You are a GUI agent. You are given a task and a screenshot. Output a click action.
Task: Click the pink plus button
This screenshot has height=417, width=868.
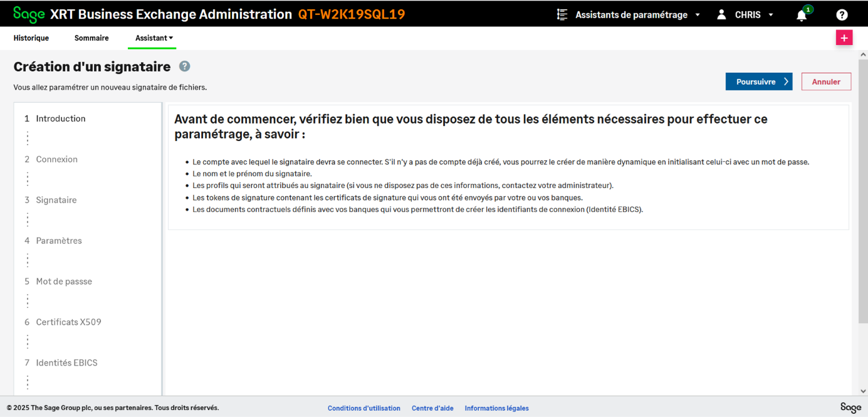[844, 38]
